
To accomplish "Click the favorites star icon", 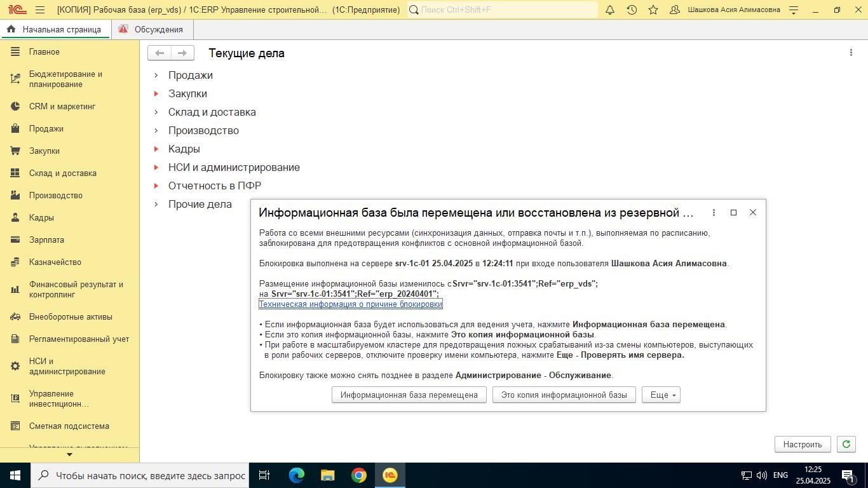I will (x=653, y=10).
